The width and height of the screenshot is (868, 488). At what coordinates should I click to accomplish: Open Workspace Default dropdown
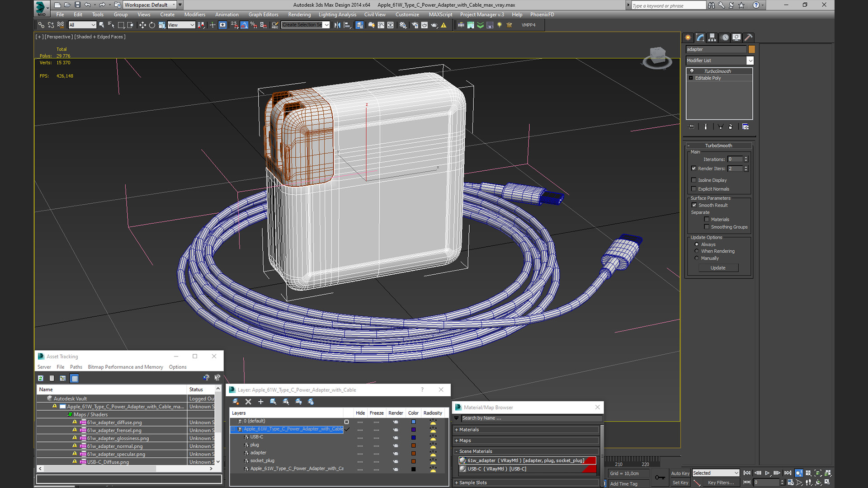tap(150, 5)
